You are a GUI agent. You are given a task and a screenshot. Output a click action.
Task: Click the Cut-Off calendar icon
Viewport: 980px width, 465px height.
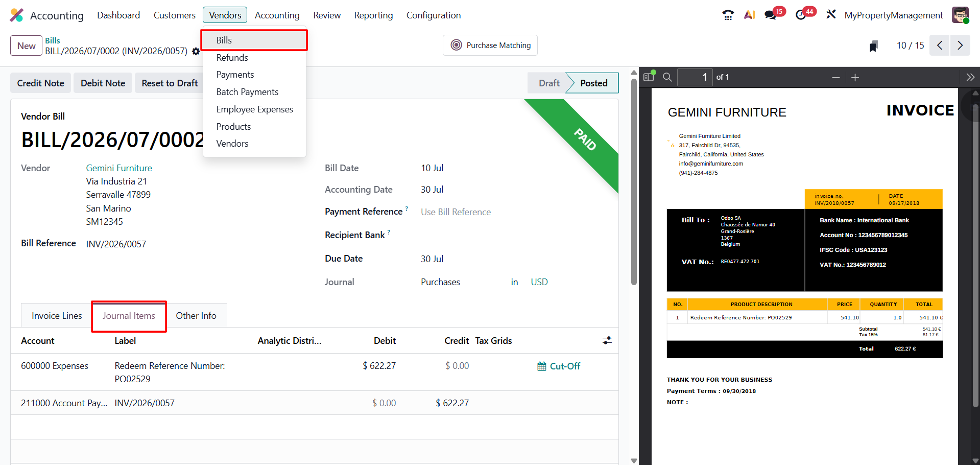click(x=542, y=366)
